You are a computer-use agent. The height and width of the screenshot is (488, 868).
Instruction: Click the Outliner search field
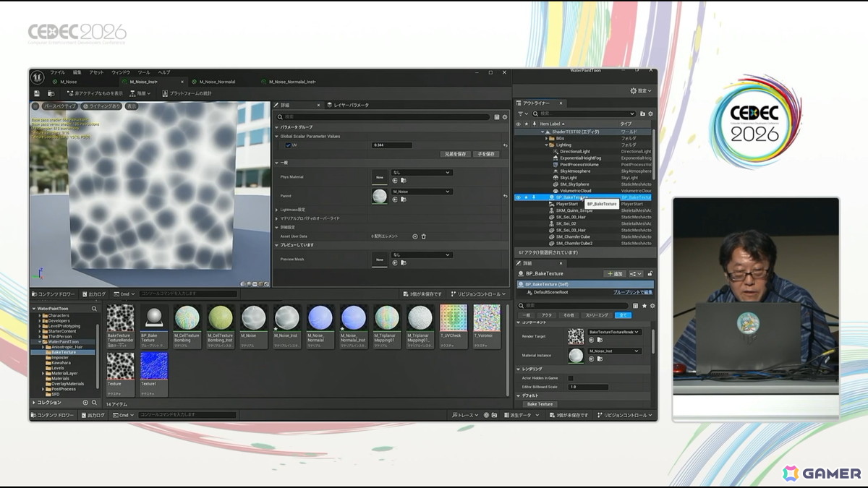584,114
